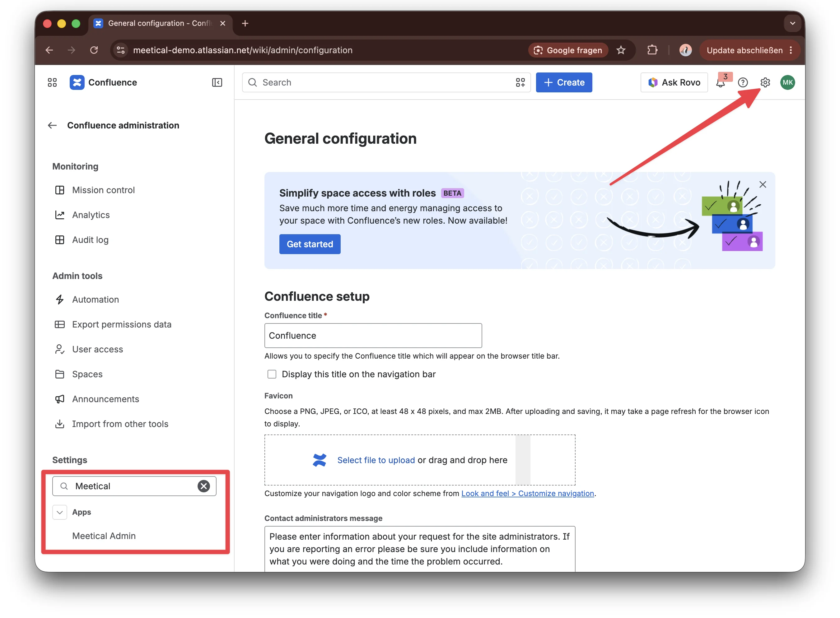
Task: Open Chrome profile avatar
Action: pos(685,50)
